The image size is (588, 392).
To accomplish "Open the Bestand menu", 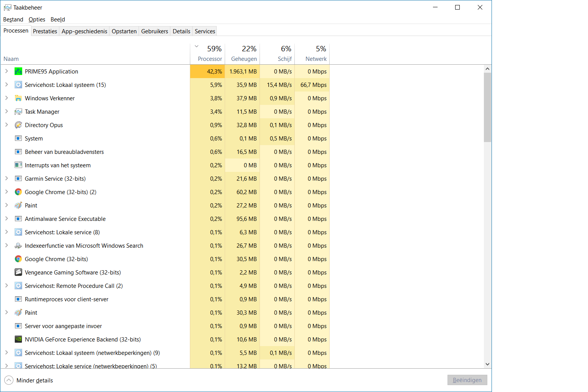I will point(13,20).
